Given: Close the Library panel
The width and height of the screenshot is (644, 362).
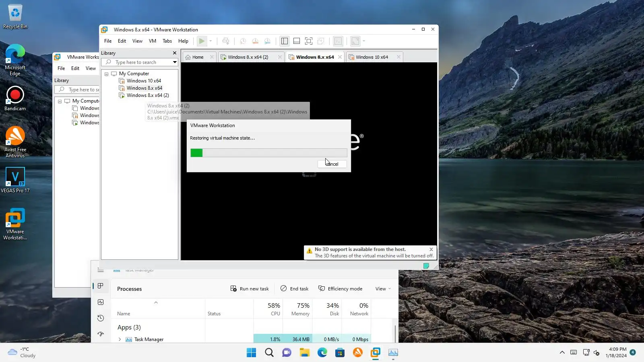Looking at the screenshot, I should point(175,53).
